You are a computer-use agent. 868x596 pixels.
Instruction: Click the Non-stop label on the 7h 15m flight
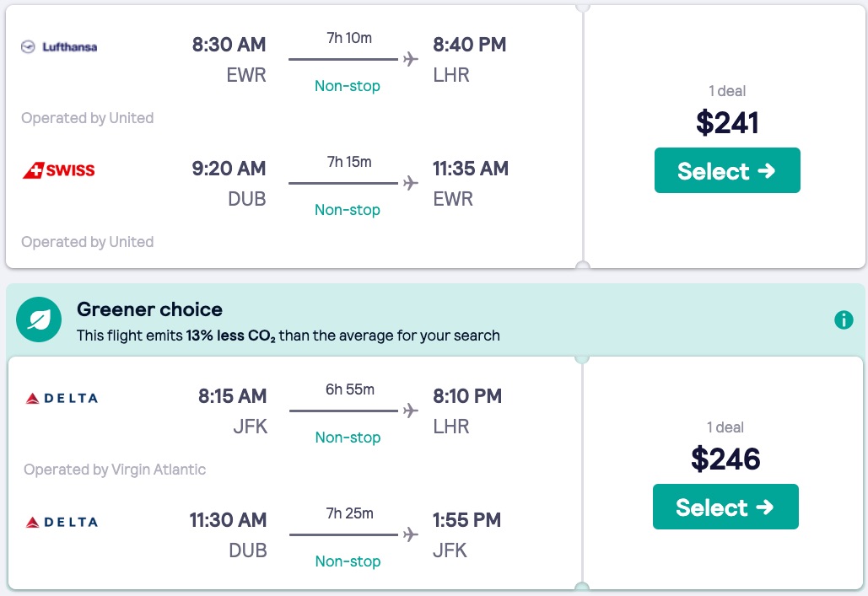click(348, 210)
